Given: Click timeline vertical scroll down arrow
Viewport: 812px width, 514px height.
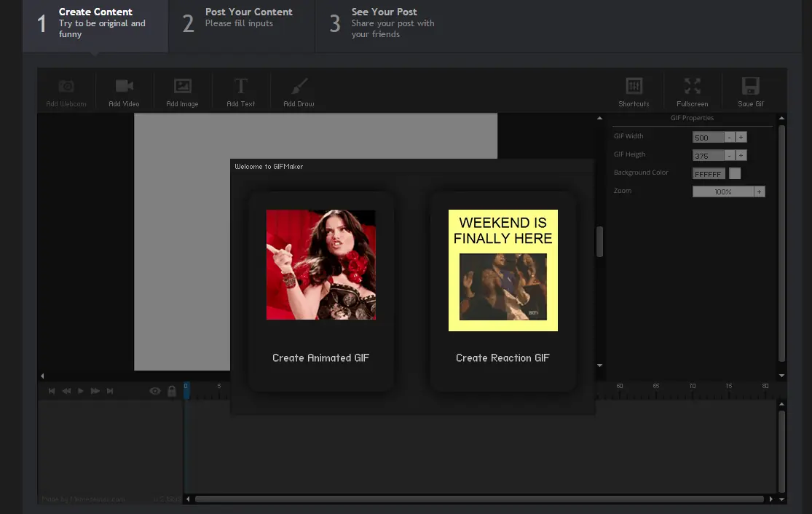Looking at the screenshot, I should click(x=781, y=499).
